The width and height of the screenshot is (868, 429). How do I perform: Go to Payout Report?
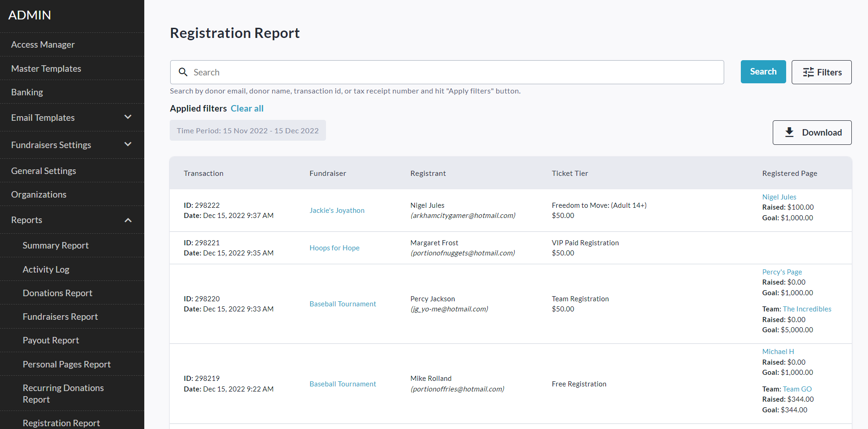click(x=51, y=340)
